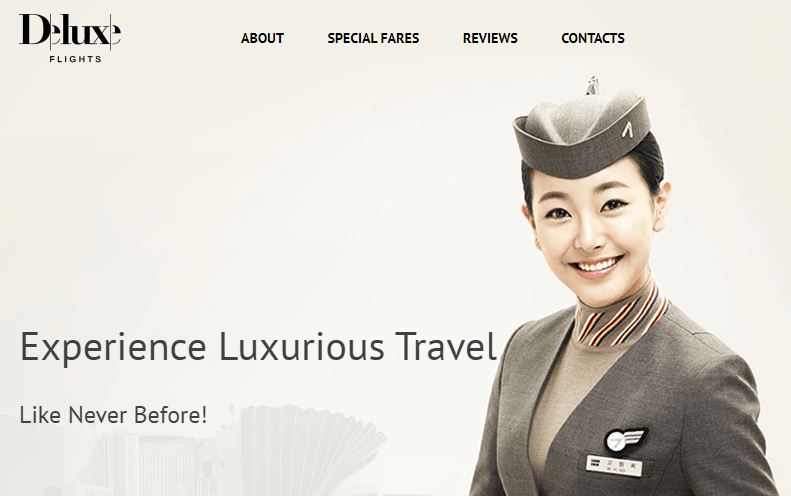The width and height of the screenshot is (791, 496).
Task: Click the word 'Travel' in the headline
Action: 446,347
